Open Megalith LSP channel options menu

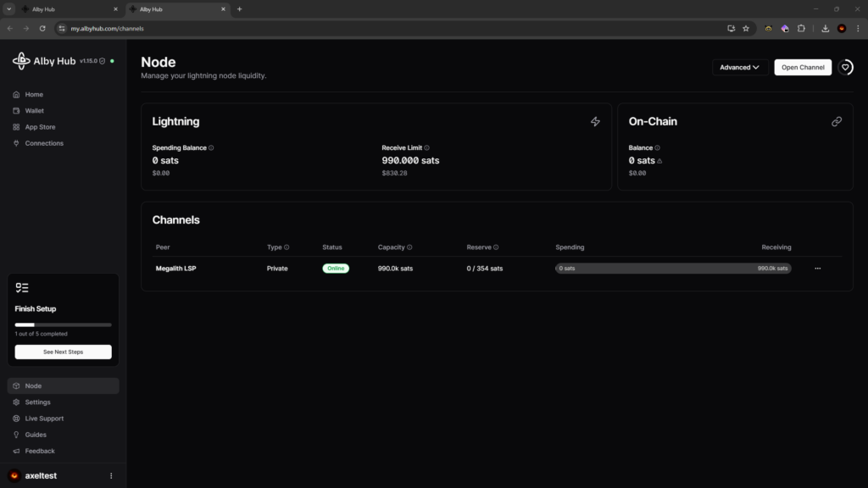pyautogui.click(x=818, y=269)
